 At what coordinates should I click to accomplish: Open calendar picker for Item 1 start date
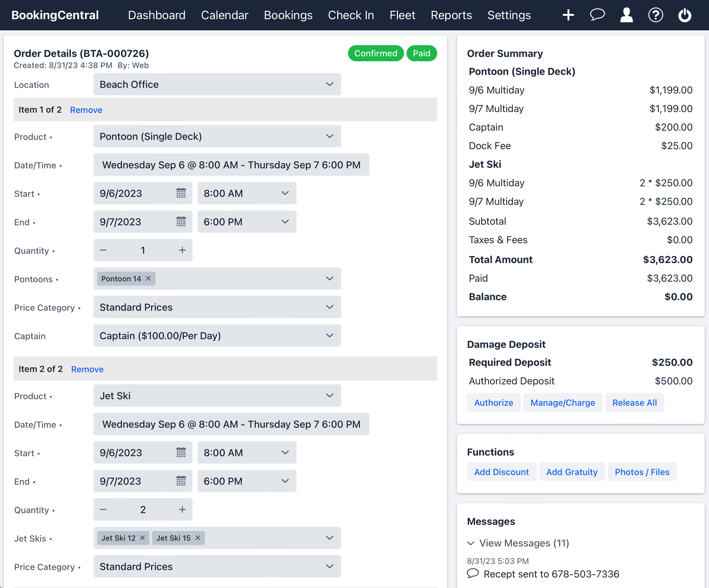tap(181, 193)
